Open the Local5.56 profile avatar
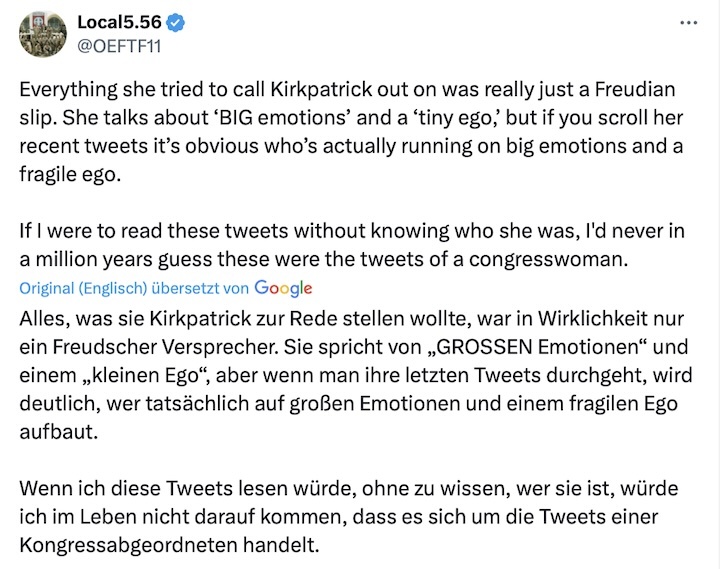This screenshot has height=569, width=720. point(42,34)
